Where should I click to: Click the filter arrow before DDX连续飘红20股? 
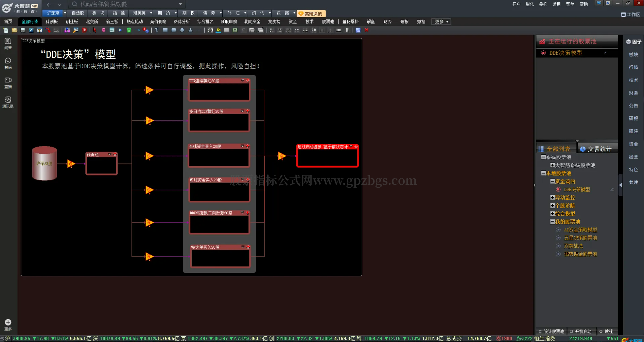tap(149, 90)
